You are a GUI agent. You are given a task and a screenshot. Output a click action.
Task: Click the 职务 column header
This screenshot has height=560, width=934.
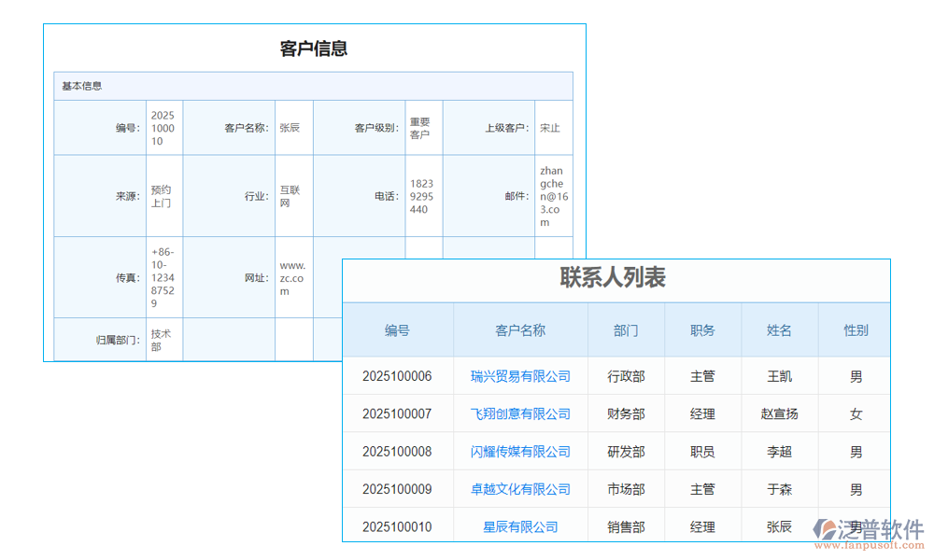(702, 329)
